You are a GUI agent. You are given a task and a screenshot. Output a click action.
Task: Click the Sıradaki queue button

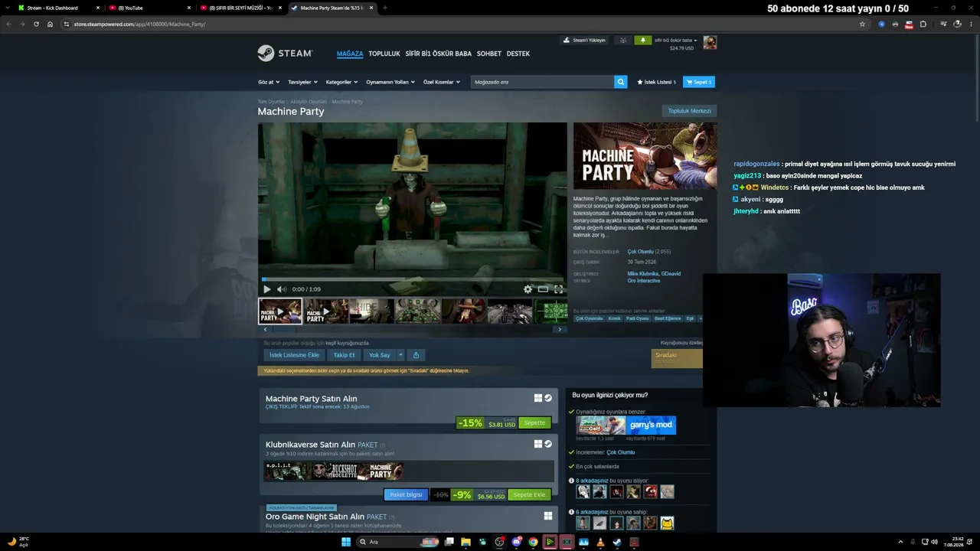pyautogui.click(x=677, y=358)
